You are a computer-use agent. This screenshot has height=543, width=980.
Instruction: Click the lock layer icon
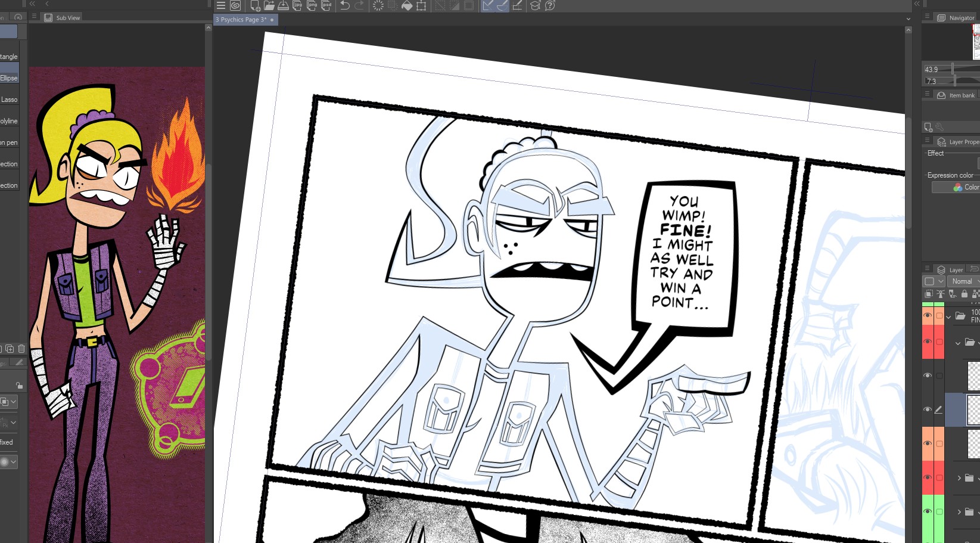click(x=965, y=294)
